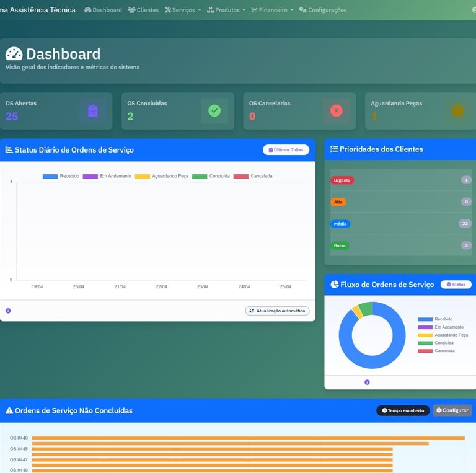This screenshot has width=476, height=473.
Task: Toggle Concluída in Fluxo donut legend
Action: (436, 343)
